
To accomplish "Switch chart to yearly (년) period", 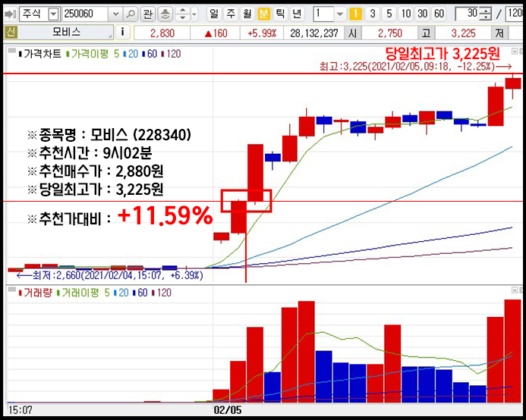I will (x=297, y=14).
